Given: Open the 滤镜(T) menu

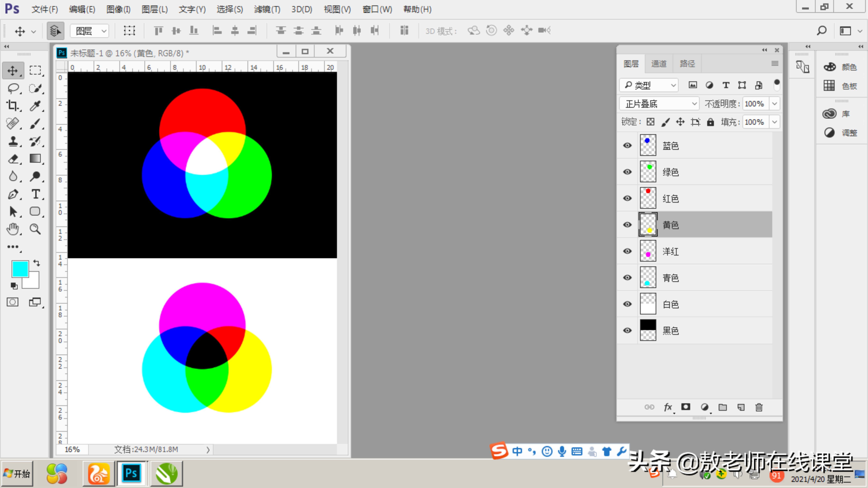Looking at the screenshot, I should tap(267, 9).
